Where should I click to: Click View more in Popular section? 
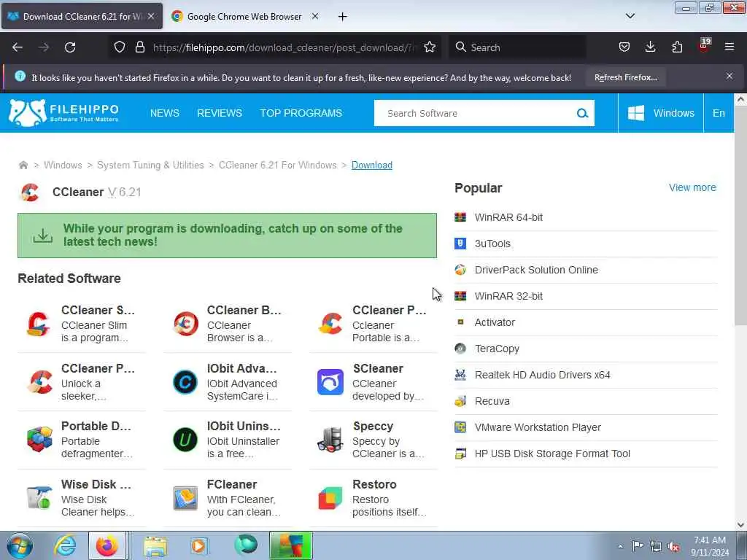(692, 187)
